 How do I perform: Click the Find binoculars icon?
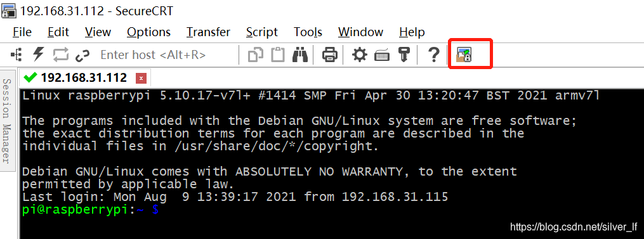[x=300, y=55]
